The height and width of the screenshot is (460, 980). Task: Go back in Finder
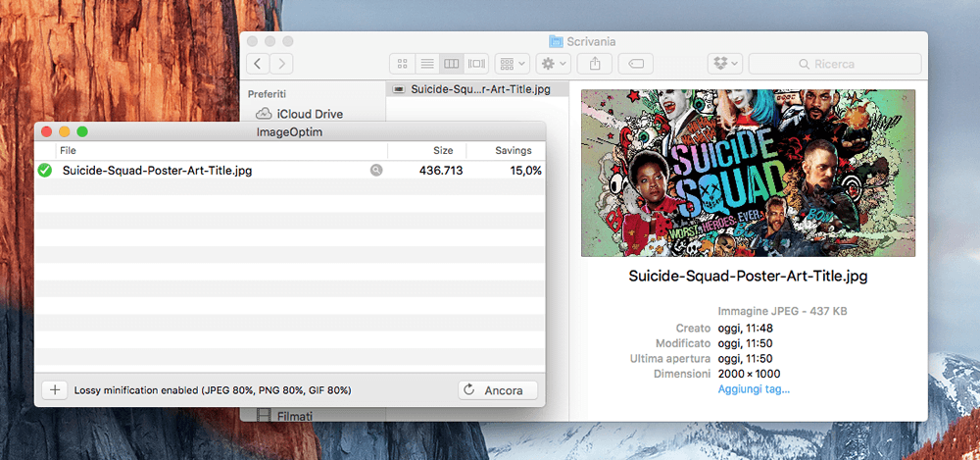click(x=258, y=64)
